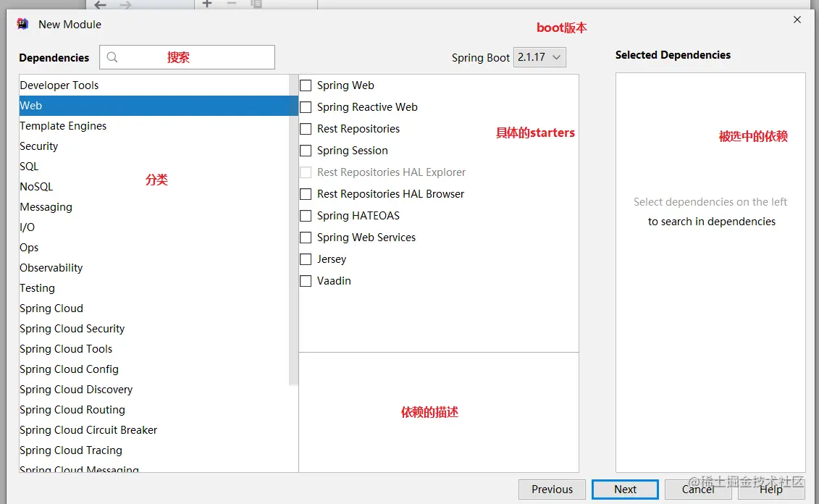Select the Spring HATEOAS checkbox

coord(306,216)
